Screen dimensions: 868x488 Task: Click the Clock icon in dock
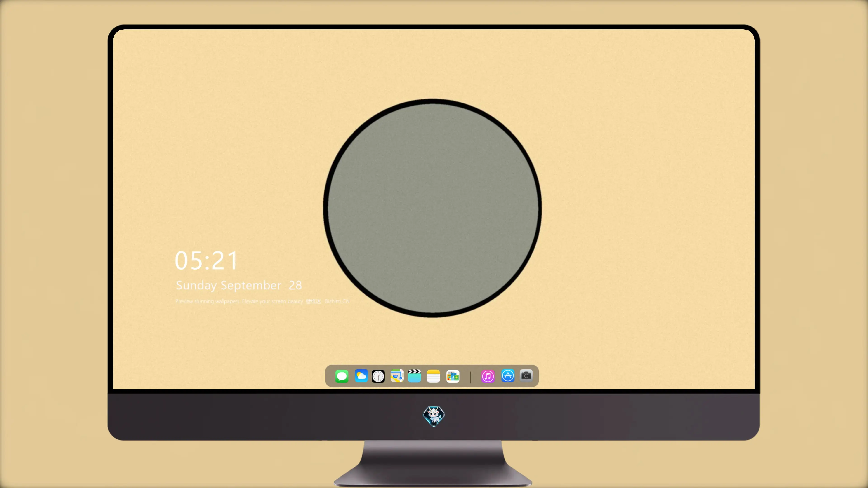click(378, 376)
